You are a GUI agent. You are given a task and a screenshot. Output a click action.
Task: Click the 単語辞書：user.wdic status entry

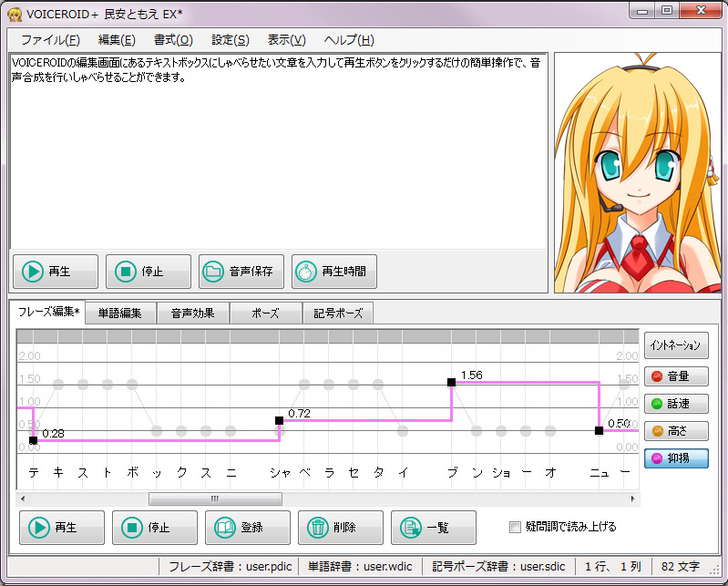(360, 567)
